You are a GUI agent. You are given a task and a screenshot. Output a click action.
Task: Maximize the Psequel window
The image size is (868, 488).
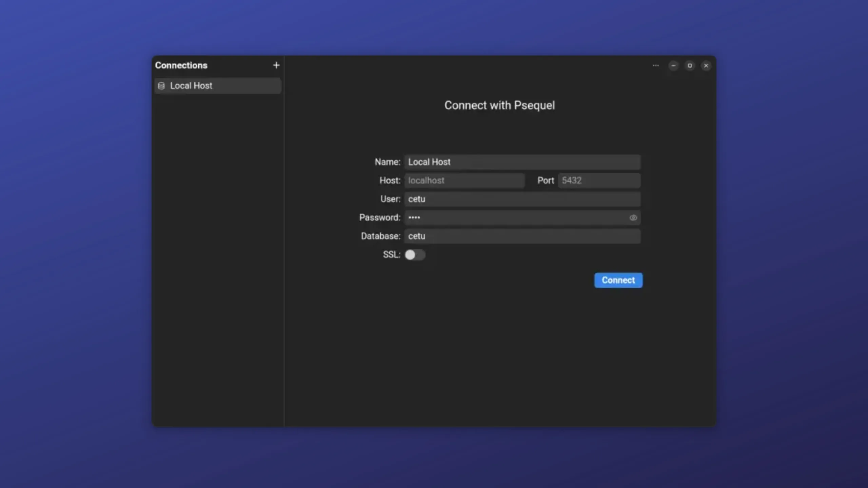click(x=690, y=65)
